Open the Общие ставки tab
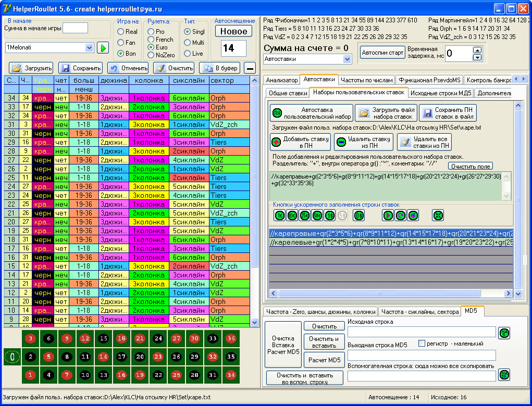532x406 pixels. click(287, 93)
